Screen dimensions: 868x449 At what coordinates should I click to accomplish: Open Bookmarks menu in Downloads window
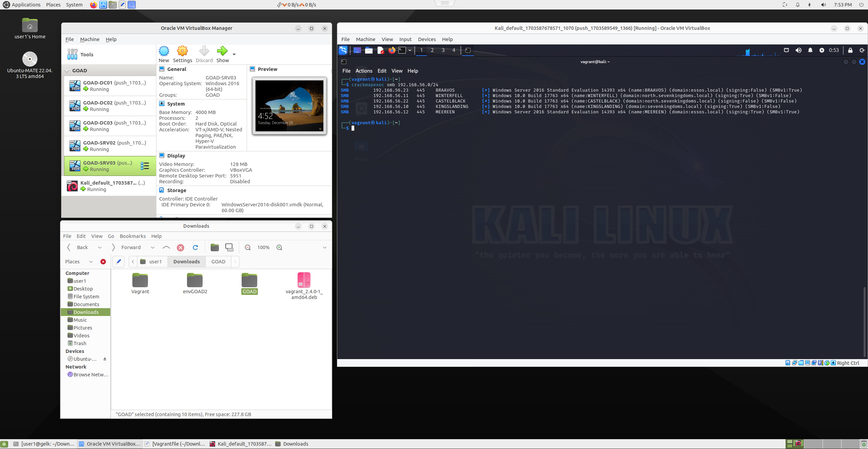click(132, 236)
